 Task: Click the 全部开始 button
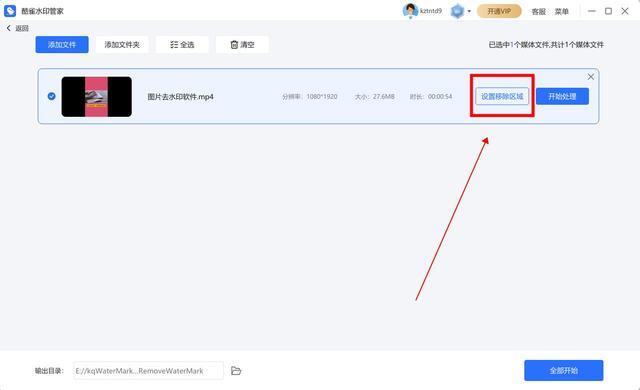pos(564,370)
